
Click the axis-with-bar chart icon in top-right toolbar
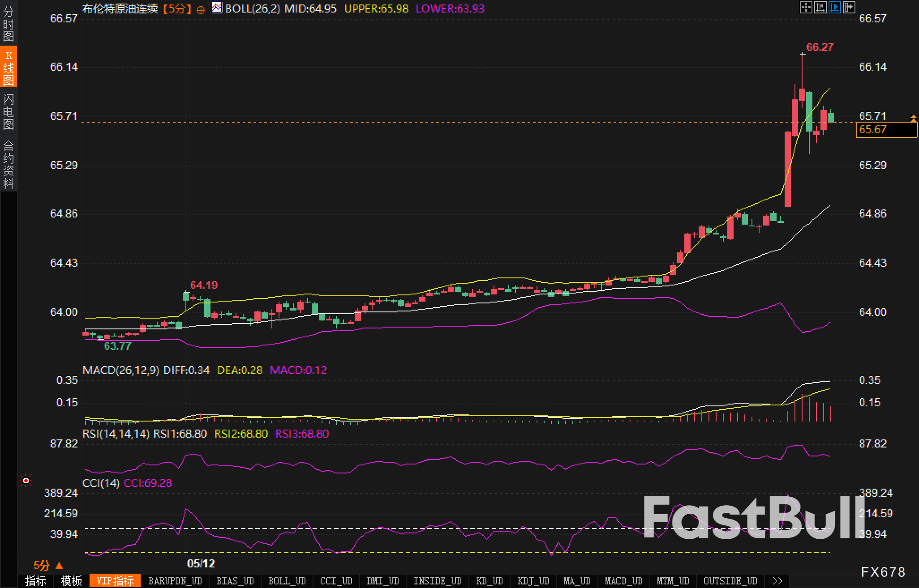click(820, 7)
